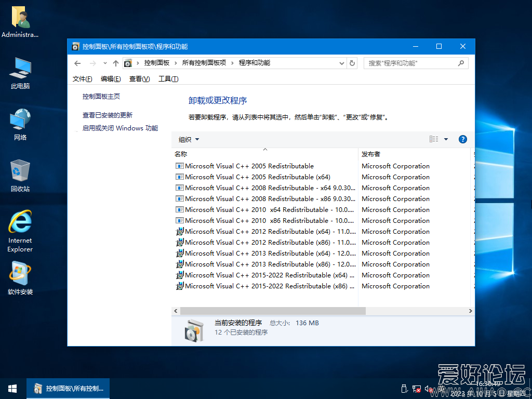
Task: Refresh the page using the refresh icon
Action: [x=352, y=63]
